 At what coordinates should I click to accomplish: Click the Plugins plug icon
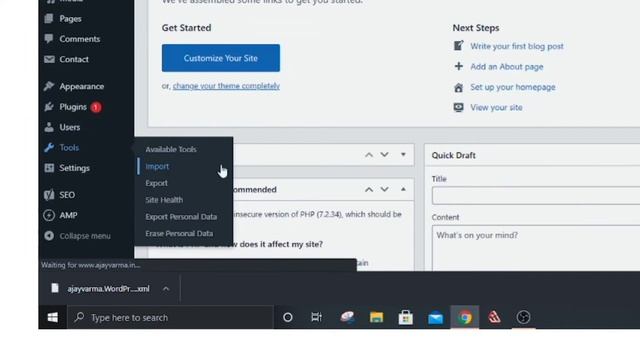(49, 107)
